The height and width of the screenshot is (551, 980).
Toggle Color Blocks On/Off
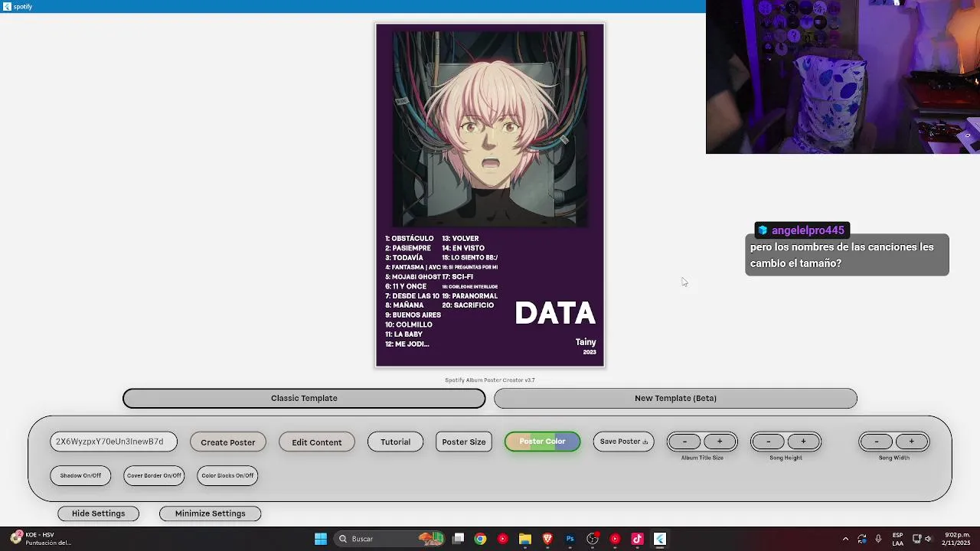[x=227, y=475]
